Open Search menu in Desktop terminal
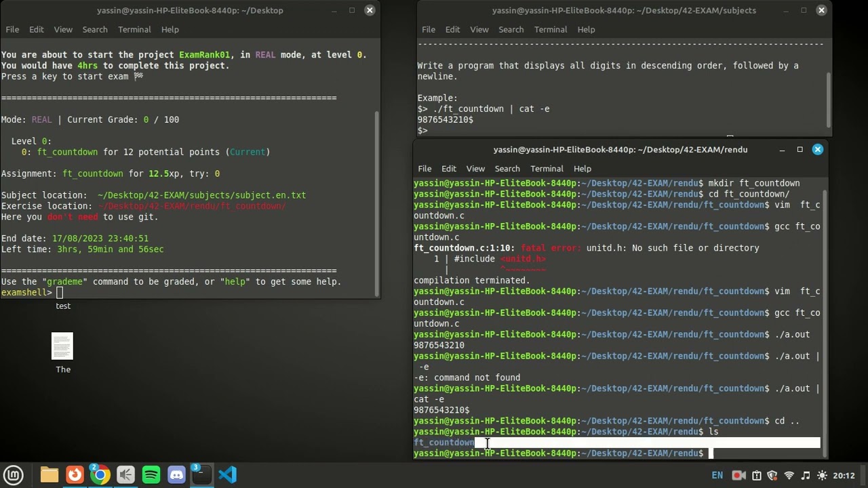Viewport: 868px width, 488px height. tap(95, 30)
